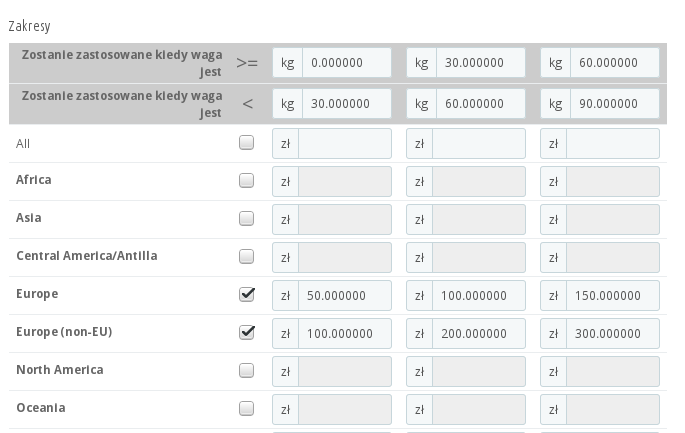This screenshot has width=685, height=433.
Task: Edit Europe price field showing 50.000000
Action: click(346, 296)
